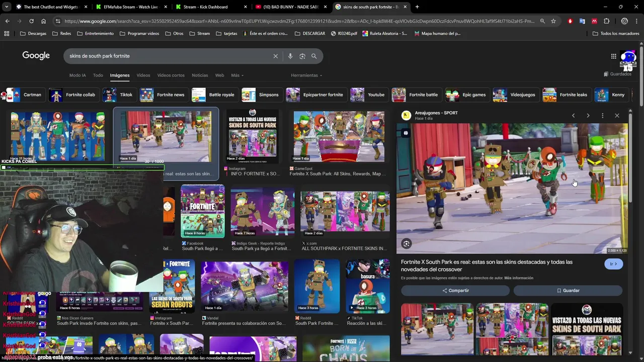Viewport: 644px width, 362px height.
Task: Click the browser address bar URL
Action: coord(299,21)
